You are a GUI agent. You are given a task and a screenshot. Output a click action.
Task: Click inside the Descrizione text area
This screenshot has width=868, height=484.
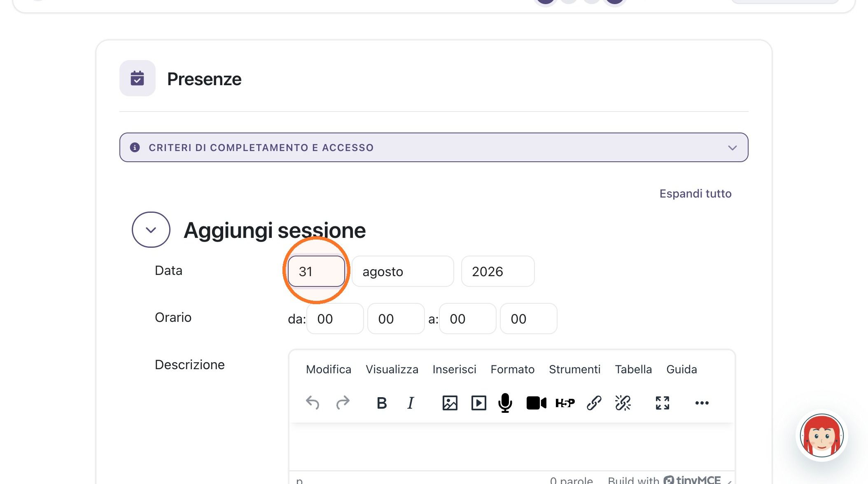(x=512, y=447)
